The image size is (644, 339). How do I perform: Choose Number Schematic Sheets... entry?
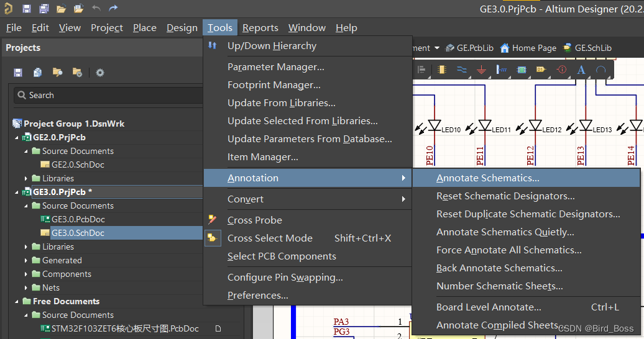pos(526,286)
